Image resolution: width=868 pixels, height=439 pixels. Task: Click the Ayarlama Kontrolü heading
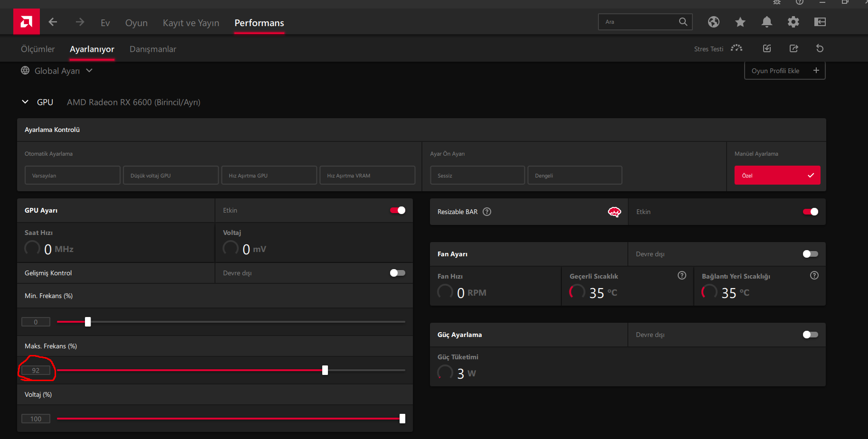coord(52,130)
